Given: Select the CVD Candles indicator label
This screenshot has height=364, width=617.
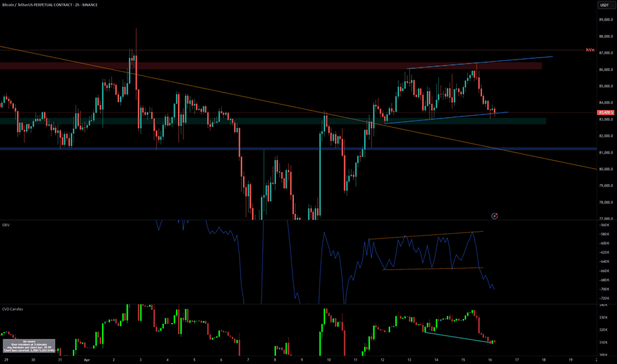Looking at the screenshot, I should pyautogui.click(x=13, y=309).
